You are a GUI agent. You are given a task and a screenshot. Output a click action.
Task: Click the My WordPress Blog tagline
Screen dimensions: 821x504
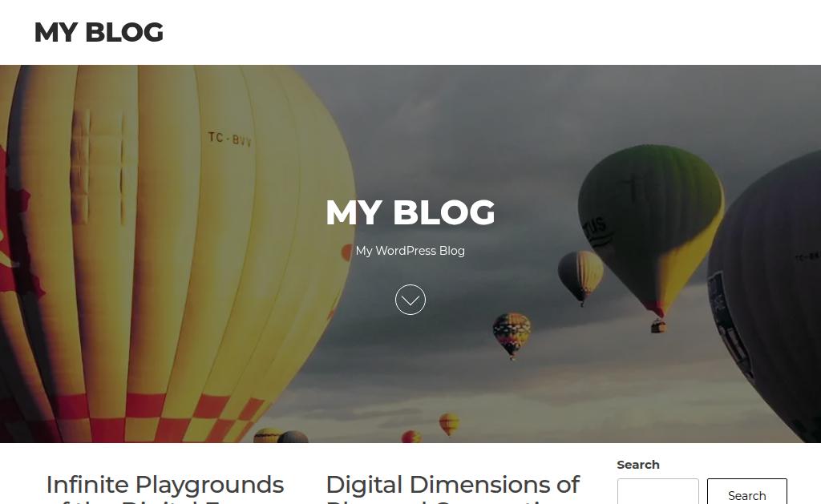[410, 251]
